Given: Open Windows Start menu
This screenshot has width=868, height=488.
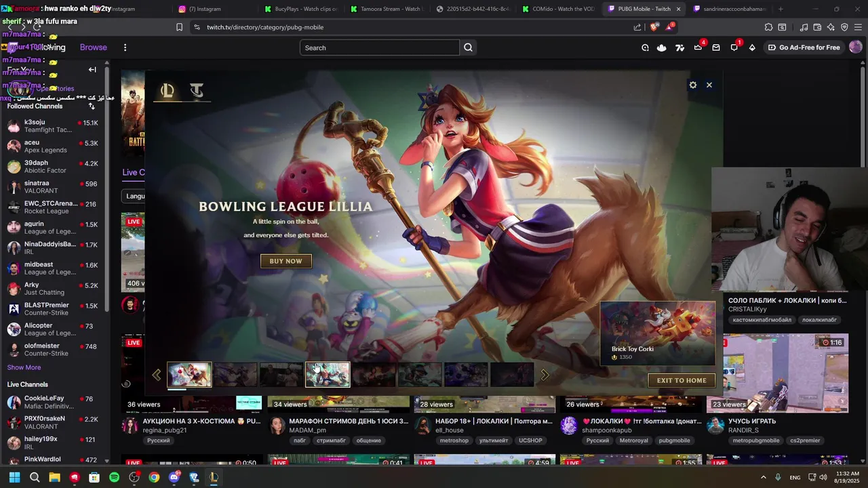Looking at the screenshot, I should coord(14,477).
